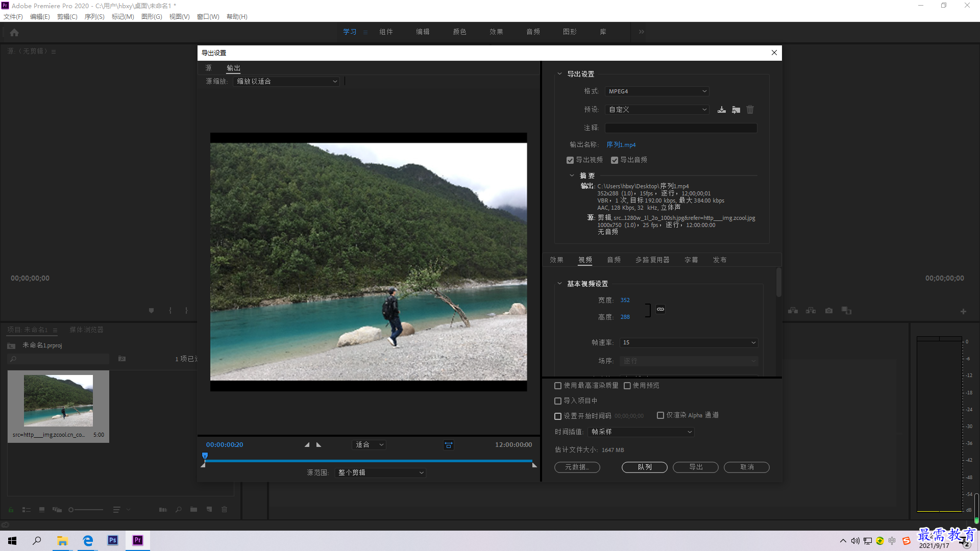980x551 pixels.
Task: Click the aspect ratio correction icon
Action: (x=449, y=445)
